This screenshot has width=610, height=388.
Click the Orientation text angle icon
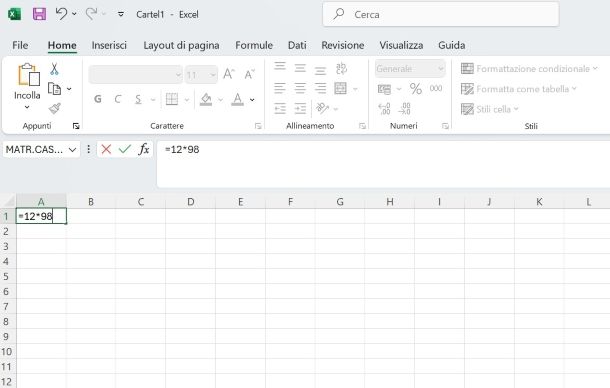323,108
